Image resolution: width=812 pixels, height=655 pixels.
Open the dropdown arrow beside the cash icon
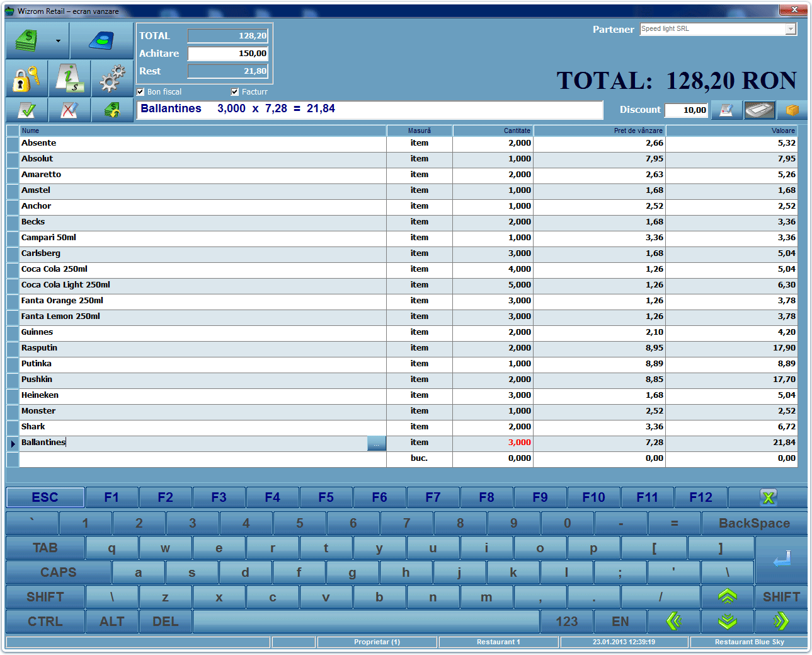[x=58, y=41]
